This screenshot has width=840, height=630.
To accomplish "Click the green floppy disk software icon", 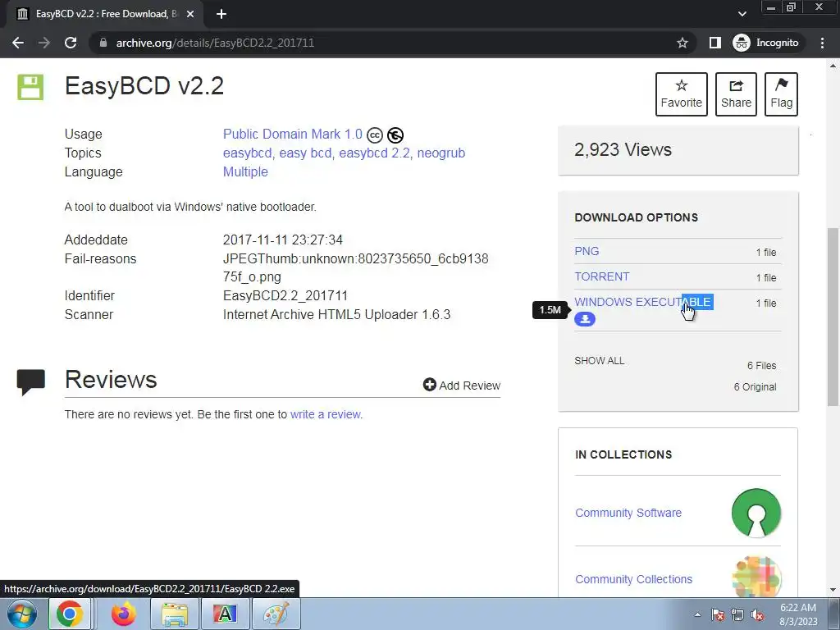I will coord(30,87).
